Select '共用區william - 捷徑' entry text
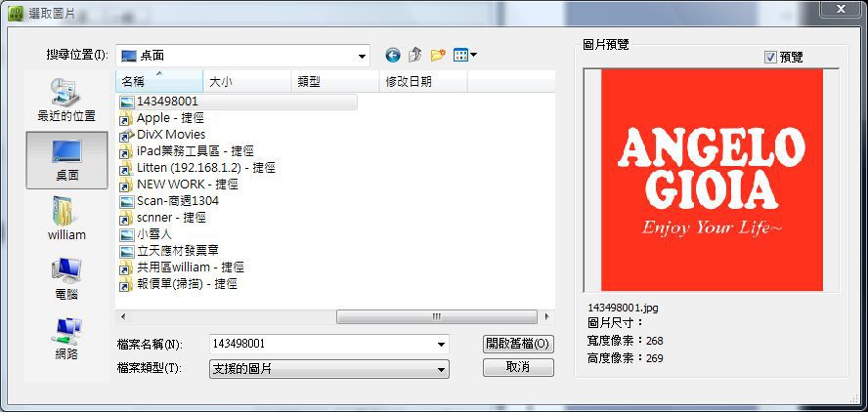This screenshot has width=868, height=412. point(191,268)
